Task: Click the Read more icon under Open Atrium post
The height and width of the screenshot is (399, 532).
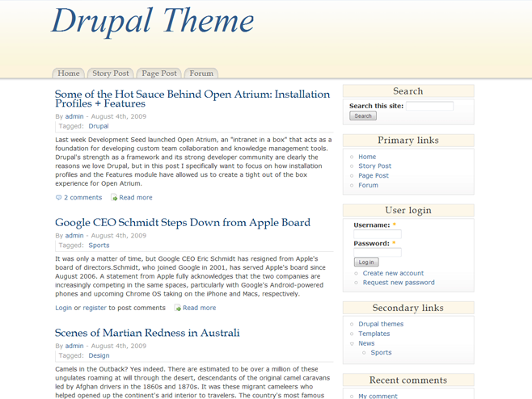Action: (114, 197)
